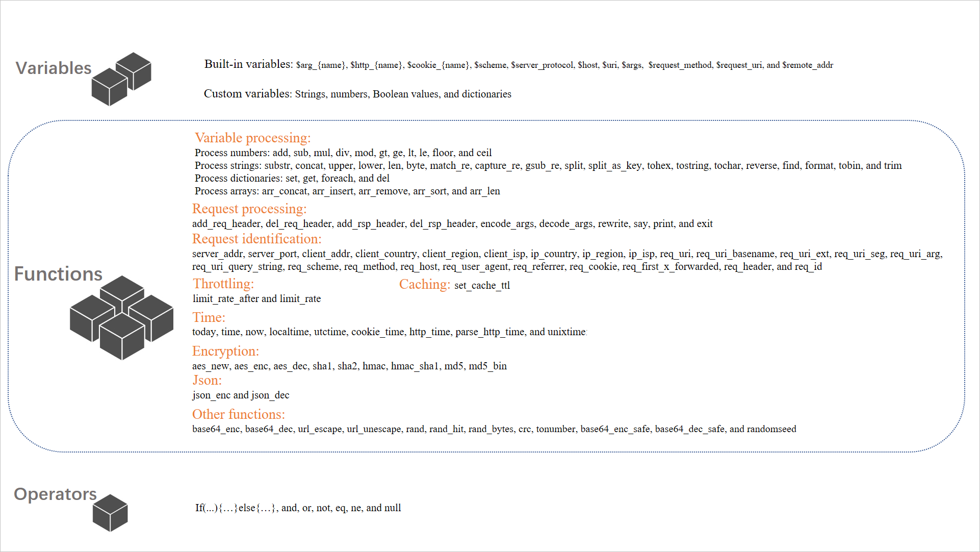The image size is (980, 552).
Task: Click the Custom variables label
Action: coord(248,94)
